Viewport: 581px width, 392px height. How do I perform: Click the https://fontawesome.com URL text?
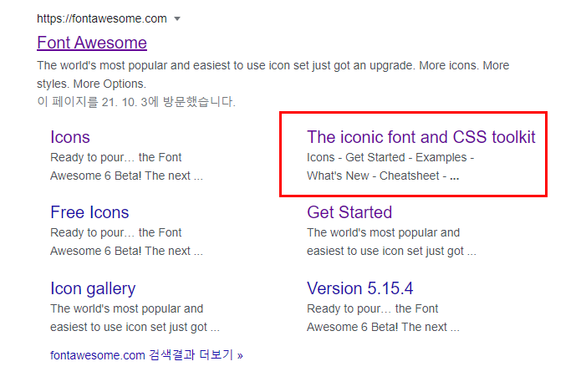tap(102, 18)
